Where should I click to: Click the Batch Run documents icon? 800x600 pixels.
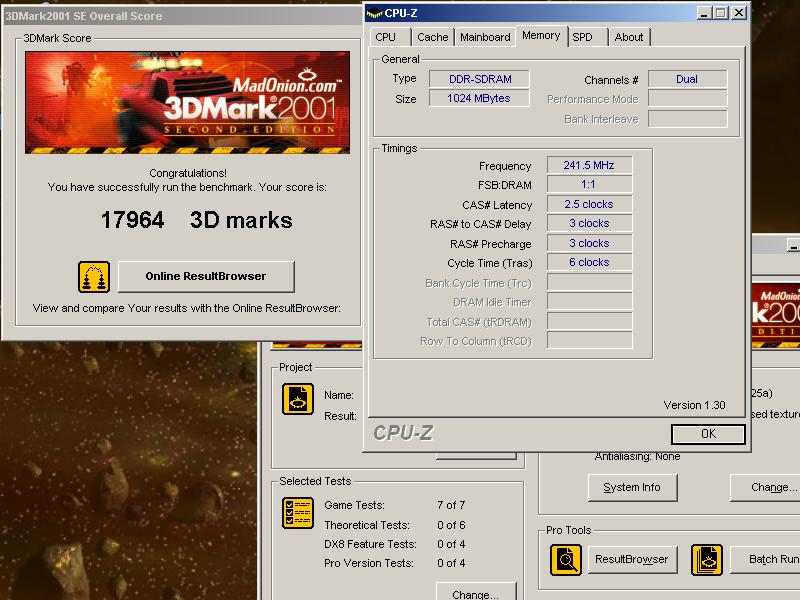point(707,560)
